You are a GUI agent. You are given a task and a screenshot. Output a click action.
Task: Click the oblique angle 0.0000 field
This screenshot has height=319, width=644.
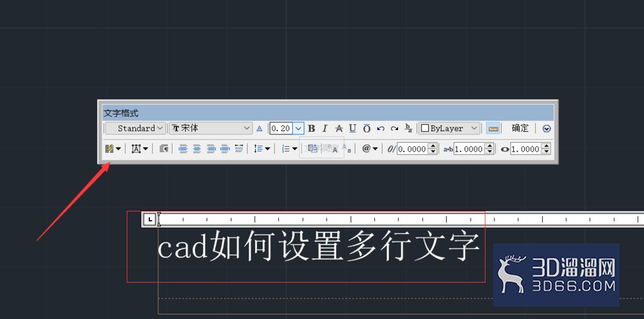point(412,149)
